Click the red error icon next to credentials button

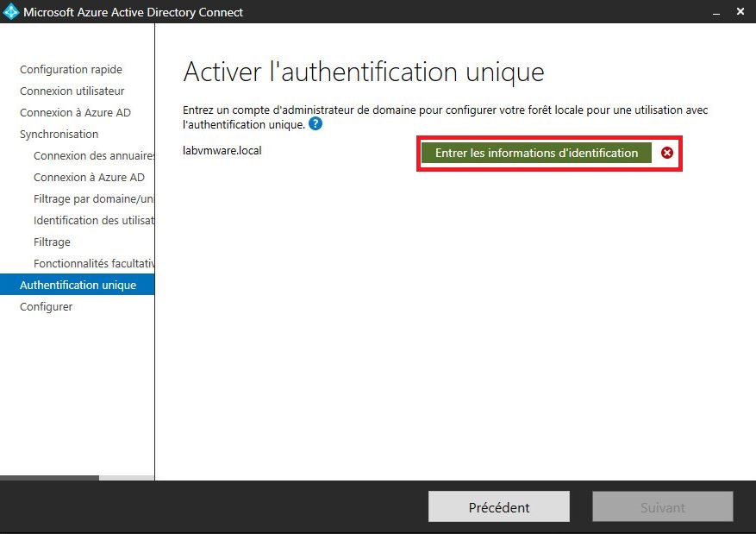tap(667, 153)
